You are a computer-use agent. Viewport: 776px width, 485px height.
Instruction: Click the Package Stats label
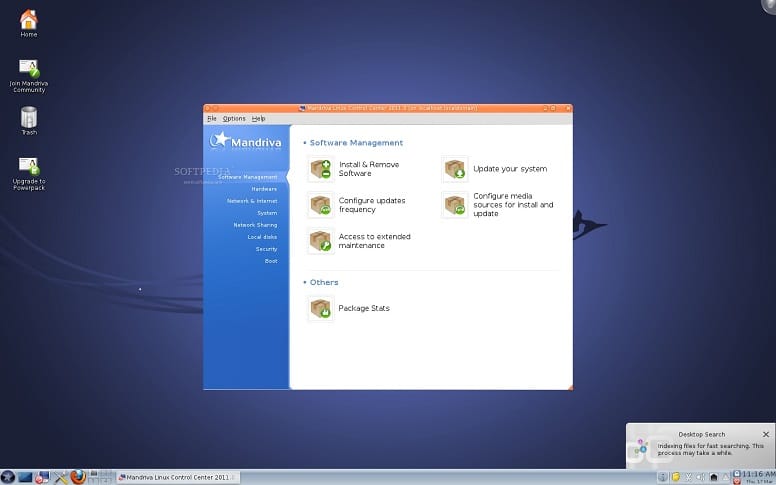click(364, 308)
